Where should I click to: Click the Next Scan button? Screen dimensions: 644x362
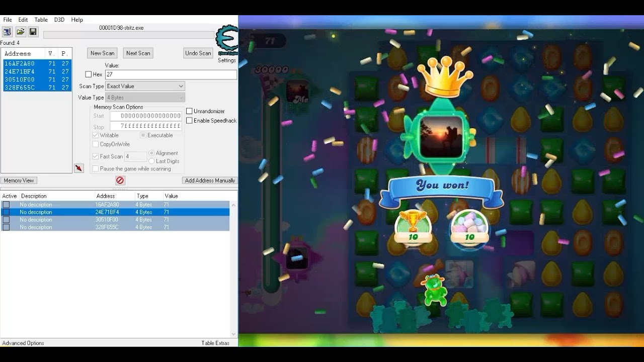(138, 53)
